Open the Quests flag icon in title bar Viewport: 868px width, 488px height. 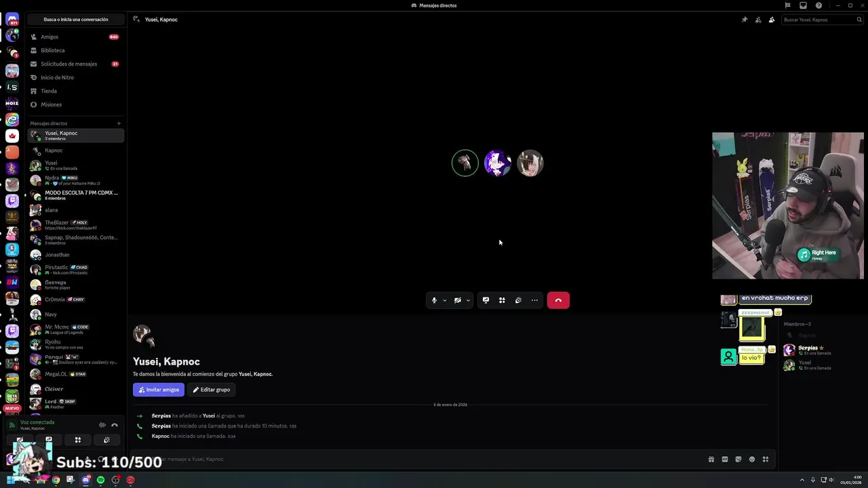tap(787, 5)
